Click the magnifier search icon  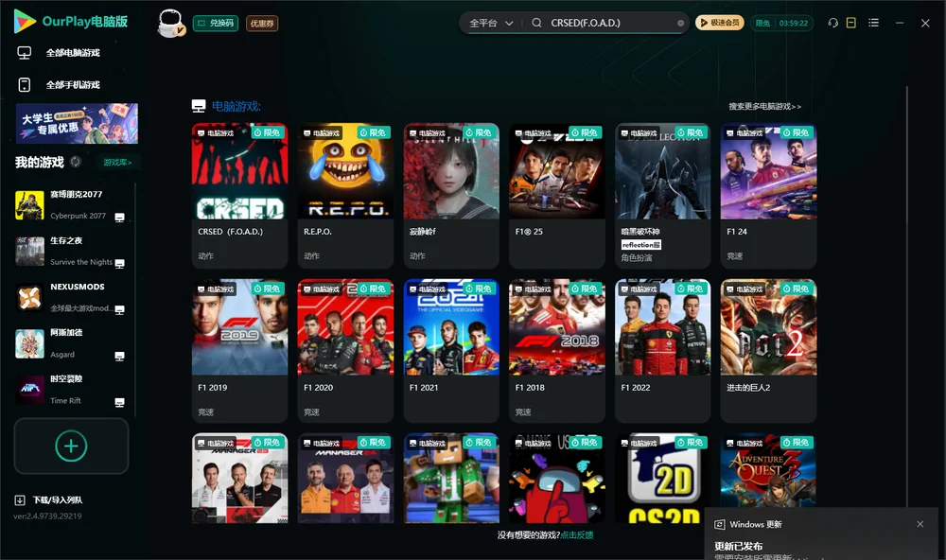pos(536,23)
